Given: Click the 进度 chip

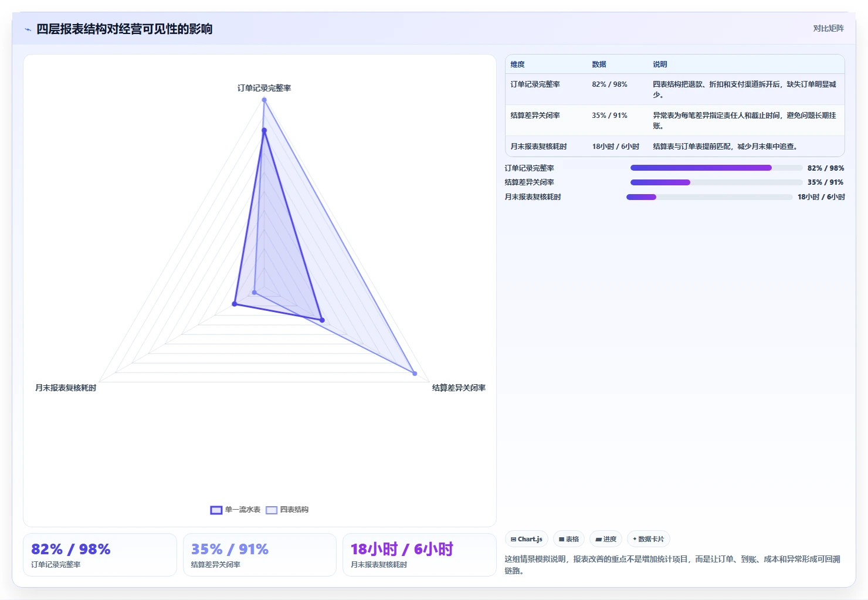Looking at the screenshot, I should 605,539.
